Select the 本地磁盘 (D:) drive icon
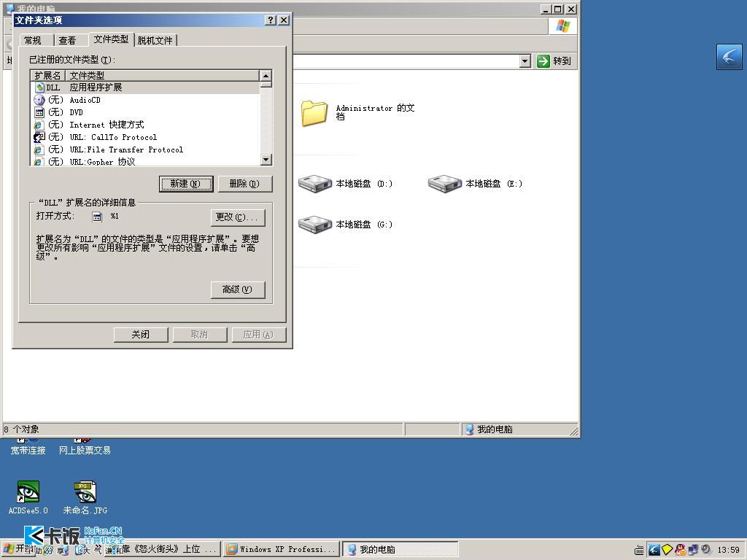The width and height of the screenshot is (747, 560). (315, 184)
